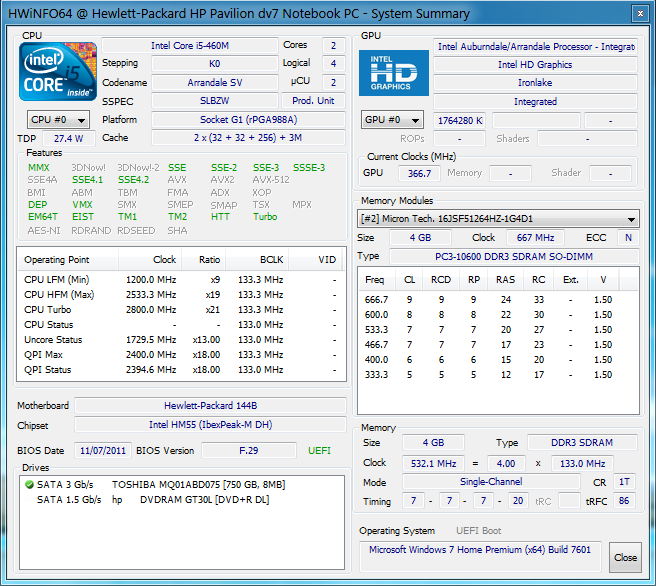Open the GPU #0 selector dropdown
Viewport: 656px width, 586px height.
(x=392, y=120)
